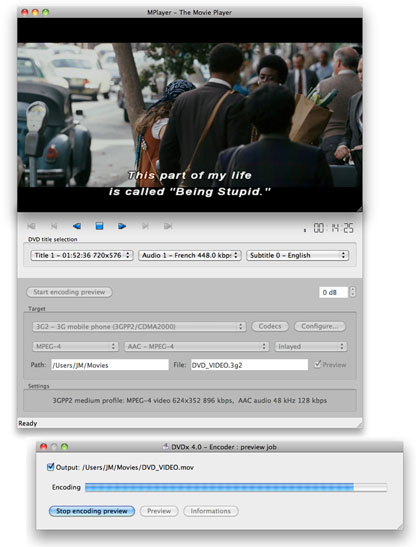Minimize the MPlayer window
Image resolution: width=416 pixels, height=547 pixels.
click(x=35, y=12)
